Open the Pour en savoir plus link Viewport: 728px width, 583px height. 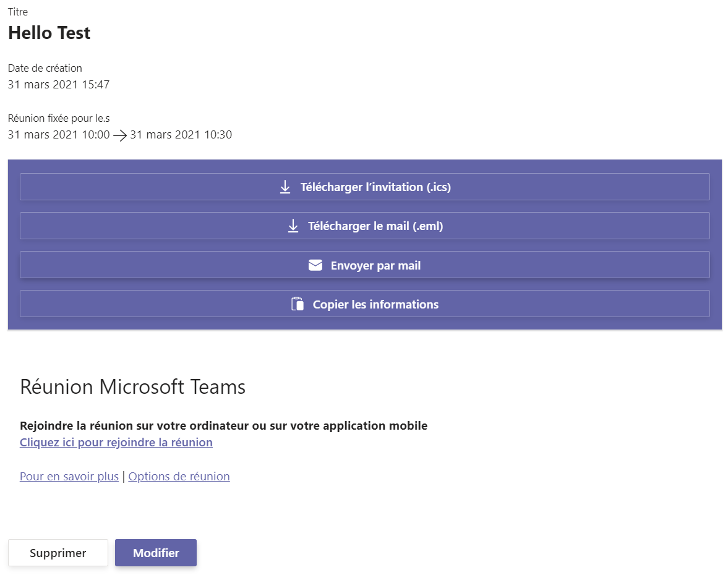point(69,476)
